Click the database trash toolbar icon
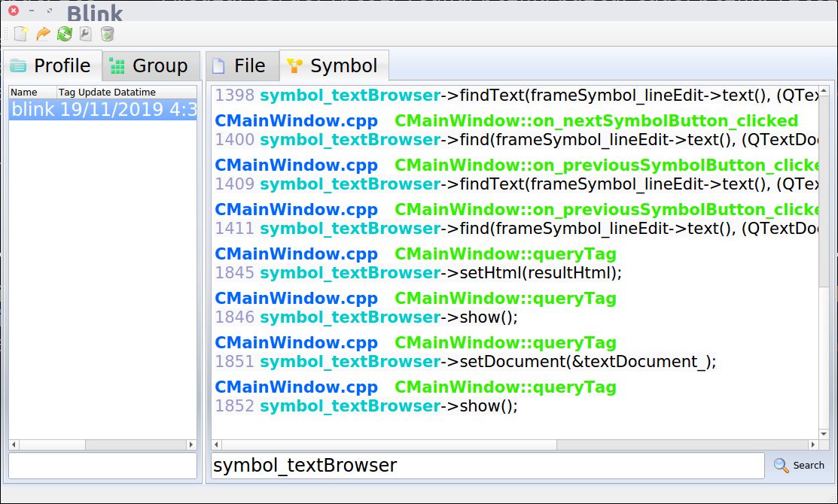This screenshot has height=504, width=838. 107,34
